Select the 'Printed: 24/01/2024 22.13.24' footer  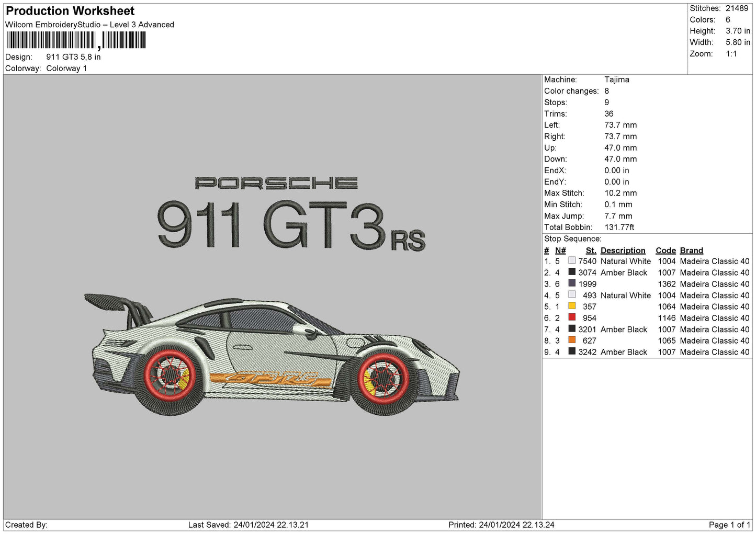click(x=501, y=525)
